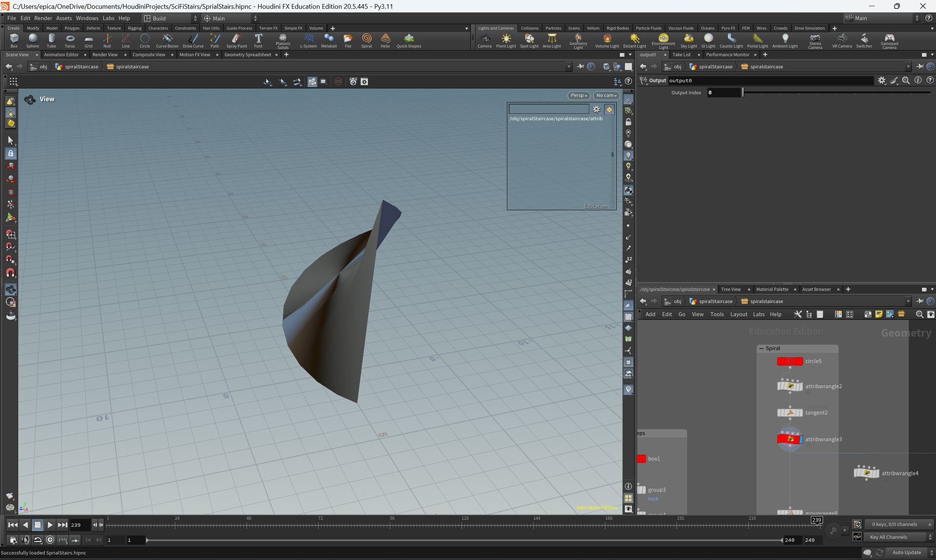
Task: Switch to the Performance Monitor tab
Action: pyautogui.click(x=728, y=55)
